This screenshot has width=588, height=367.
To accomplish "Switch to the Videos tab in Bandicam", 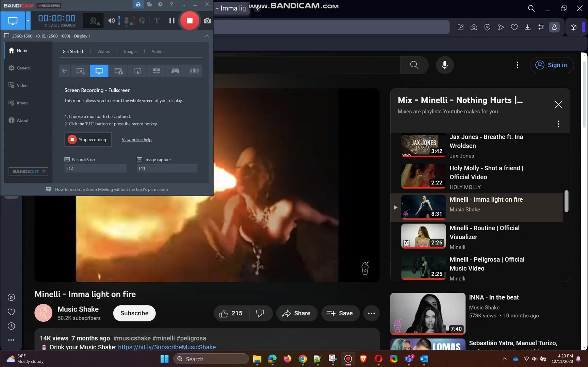I will 103,51.
